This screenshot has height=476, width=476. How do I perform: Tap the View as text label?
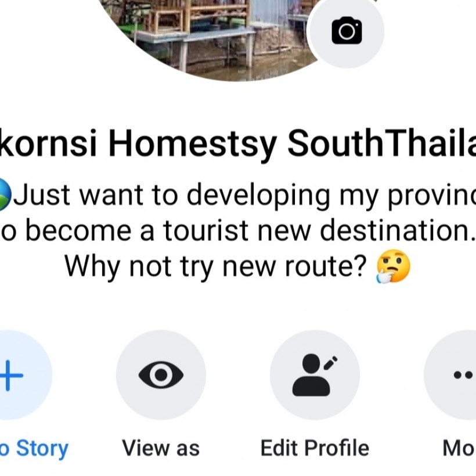(161, 448)
